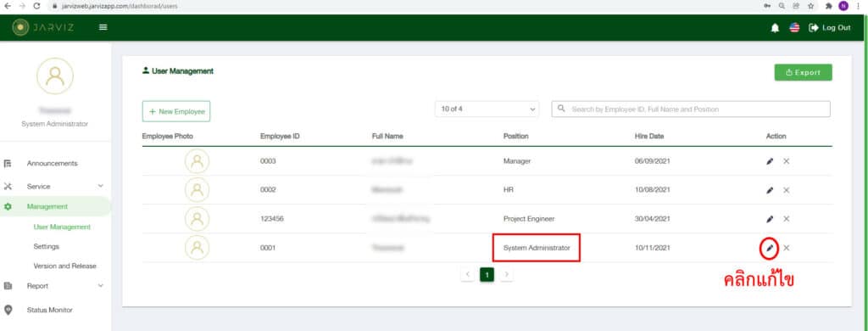The height and width of the screenshot is (331, 868).
Task: Select Management in sidebar
Action: (47, 206)
